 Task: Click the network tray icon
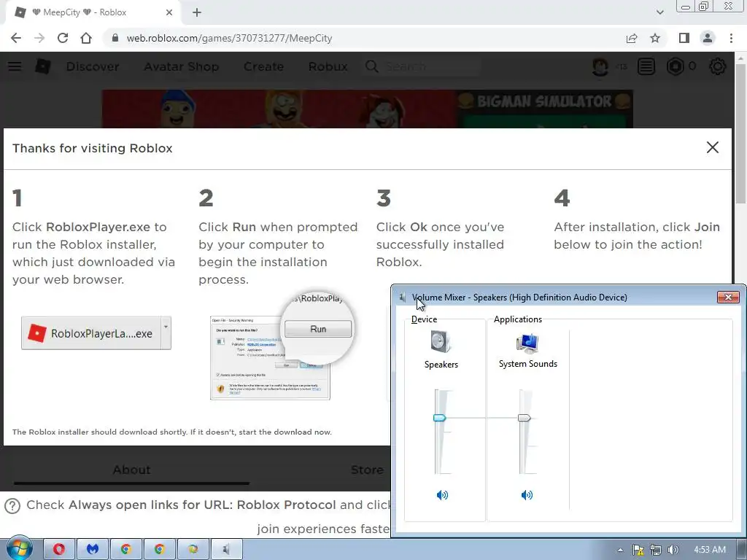pyautogui.click(x=656, y=550)
